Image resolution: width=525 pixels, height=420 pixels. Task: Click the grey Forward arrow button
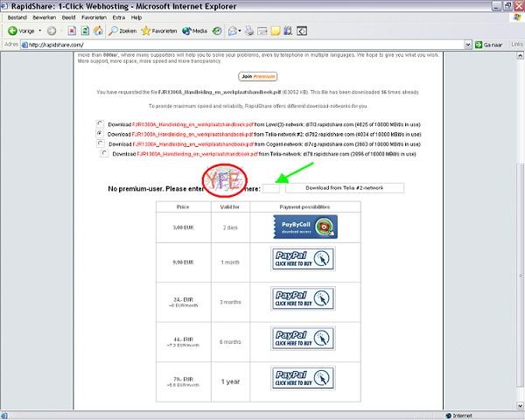[52, 31]
